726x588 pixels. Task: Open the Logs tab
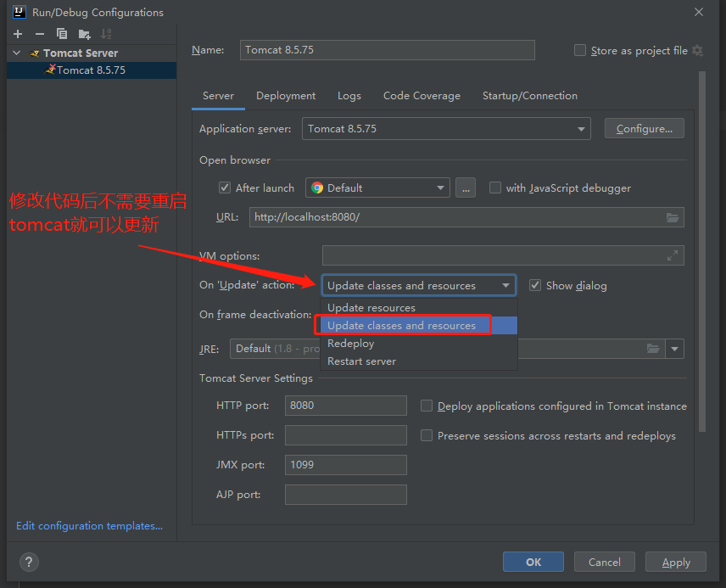[x=349, y=96]
